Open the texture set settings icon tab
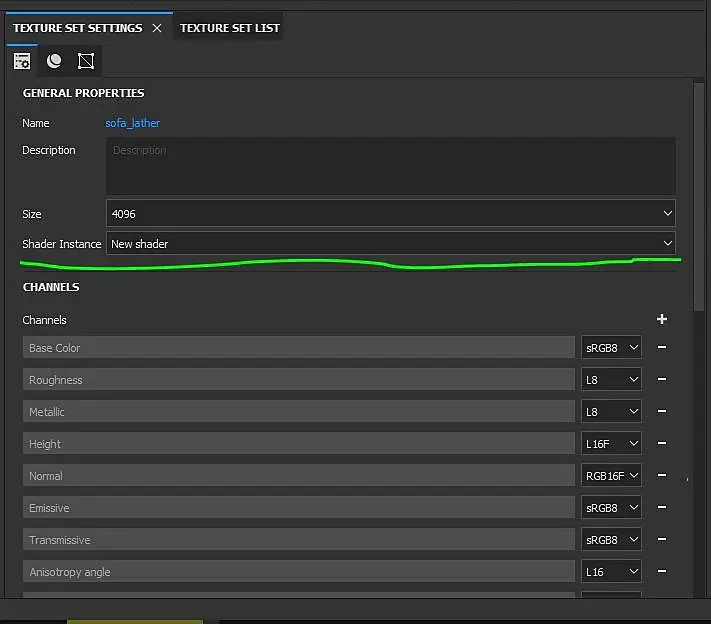Image resolution: width=711 pixels, height=624 pixels. 22,61
